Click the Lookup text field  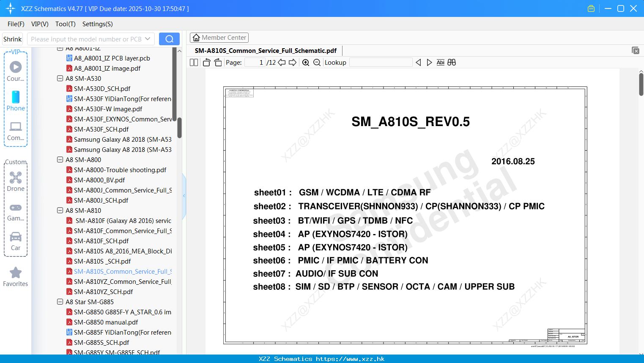point(381,63)
